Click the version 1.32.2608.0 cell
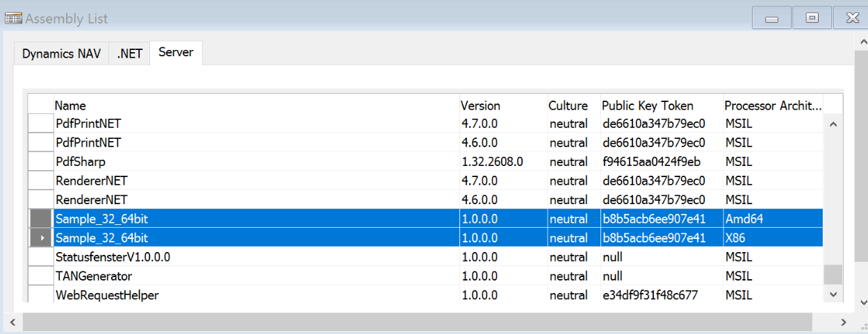Image resolution: width=868 pixels, height=334 pixels. [503, 162]
